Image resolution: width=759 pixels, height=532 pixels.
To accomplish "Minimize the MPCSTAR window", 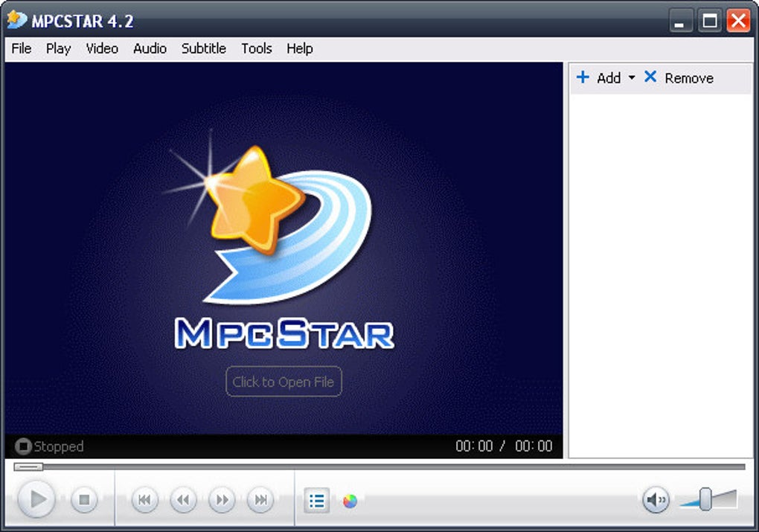I will click(x=681, y=21).
